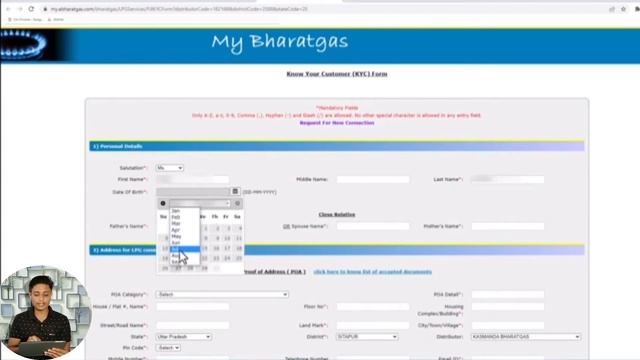640x360 pixels.
Task: Click the Floor No input field
Action: point(373,307)
